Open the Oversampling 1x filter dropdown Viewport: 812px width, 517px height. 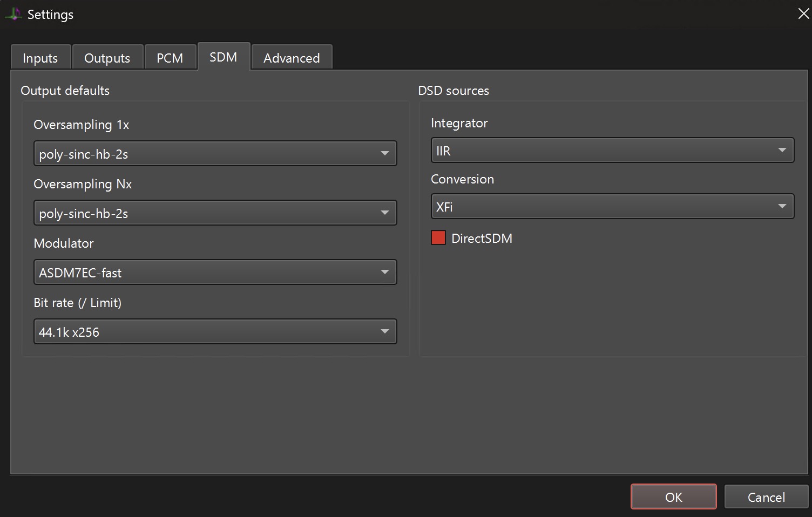(x=215, y=154)
